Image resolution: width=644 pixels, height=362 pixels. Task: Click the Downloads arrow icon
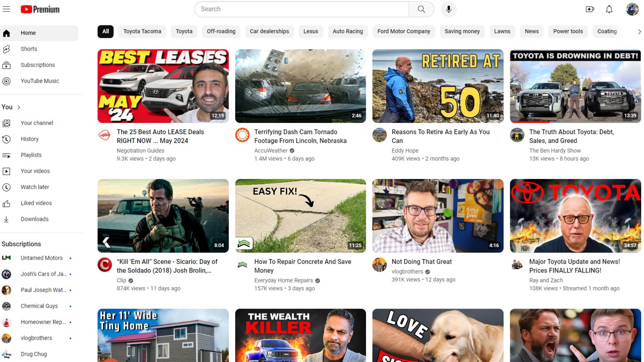[6, 219]
